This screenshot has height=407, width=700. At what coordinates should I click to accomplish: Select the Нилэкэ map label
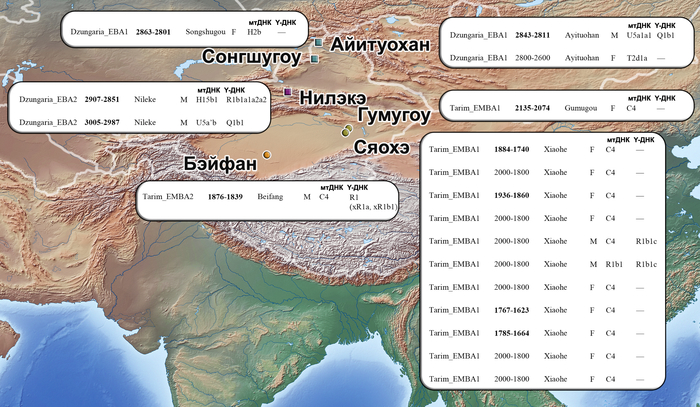tap(333, 98)
